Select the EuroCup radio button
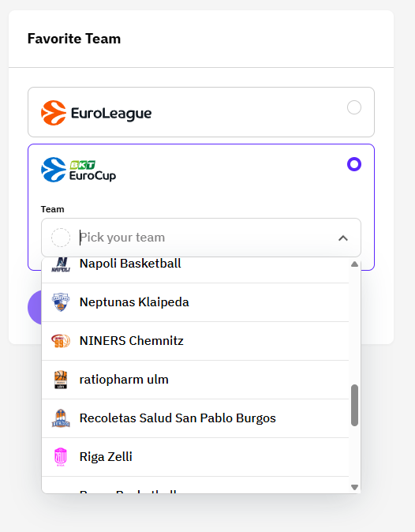415x532 pixels. click(x=354, y=164)
